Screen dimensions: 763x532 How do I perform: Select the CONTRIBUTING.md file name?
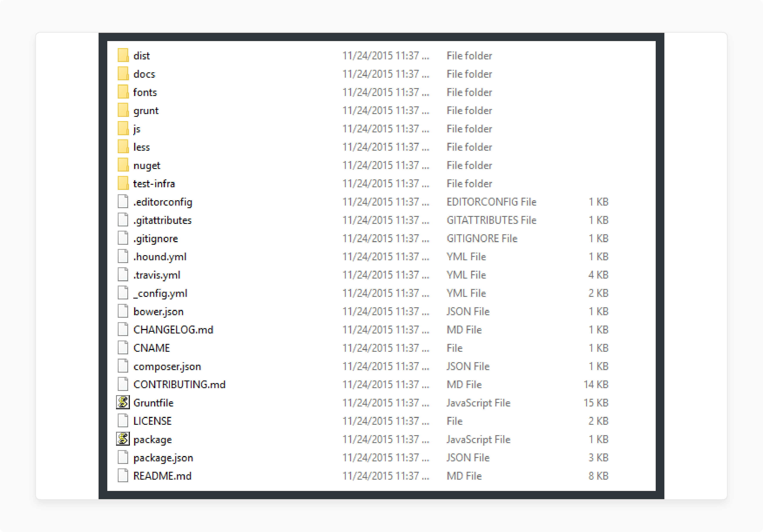click(x=179, y=384)
